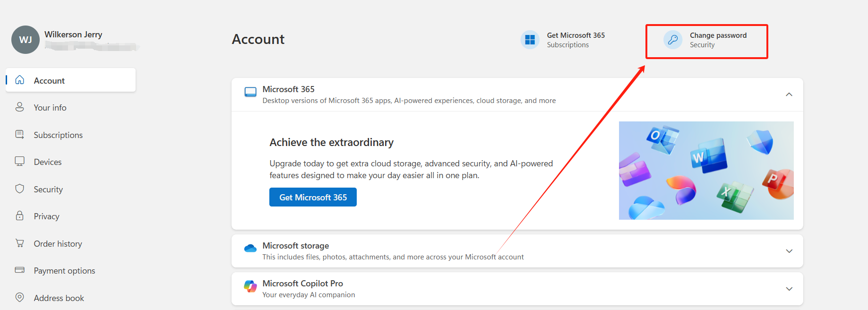868x310 pixels.
Task: Click the OneDrive cloud icon in Microsoft storage
Action: click(x=250, y=248)
